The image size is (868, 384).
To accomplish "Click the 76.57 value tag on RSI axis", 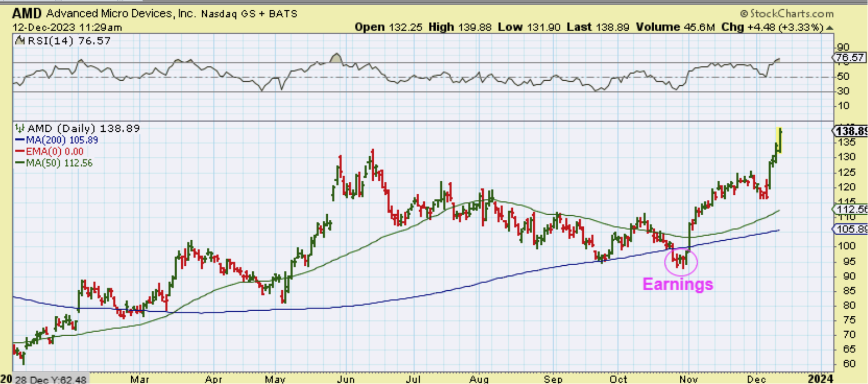I will point(849,58).
